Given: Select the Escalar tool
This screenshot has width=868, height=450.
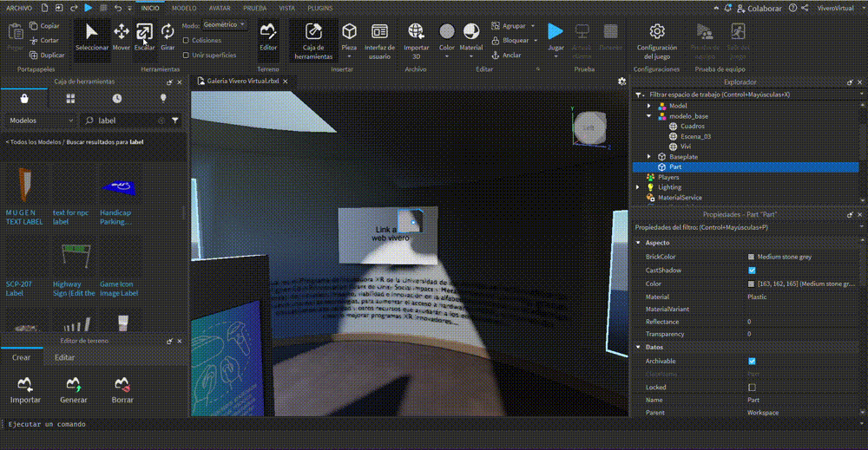Looking at the screenshot, I should [x=144, y=36].
